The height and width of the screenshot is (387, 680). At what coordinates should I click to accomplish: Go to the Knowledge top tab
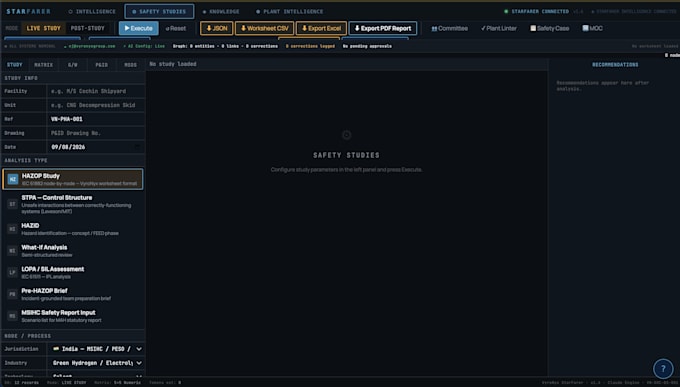[221, 12]
